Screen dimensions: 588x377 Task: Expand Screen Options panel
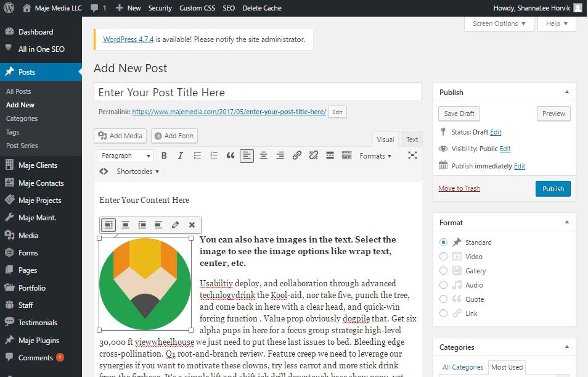(499, 23)
